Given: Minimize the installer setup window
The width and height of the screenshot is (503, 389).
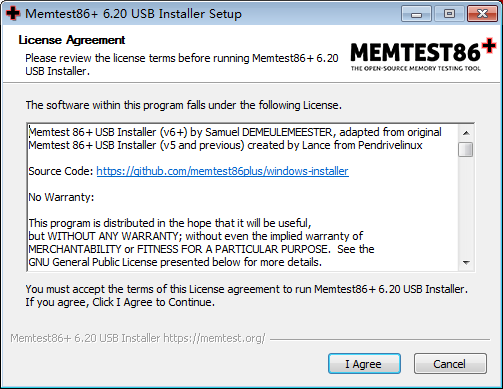Looking at the screenshot, I should [416, 14].
